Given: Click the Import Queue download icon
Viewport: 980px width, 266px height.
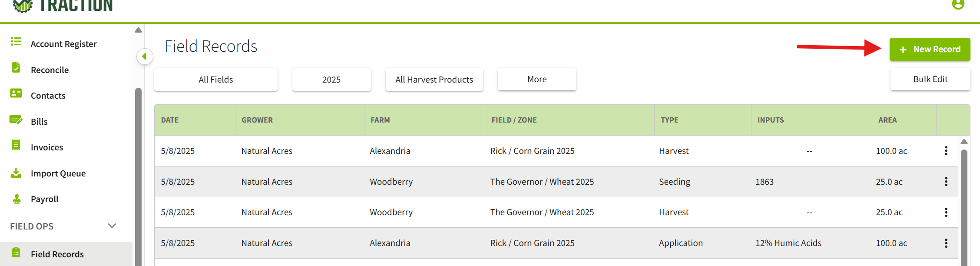Looking at the screenshot, I should coord(16,173).
